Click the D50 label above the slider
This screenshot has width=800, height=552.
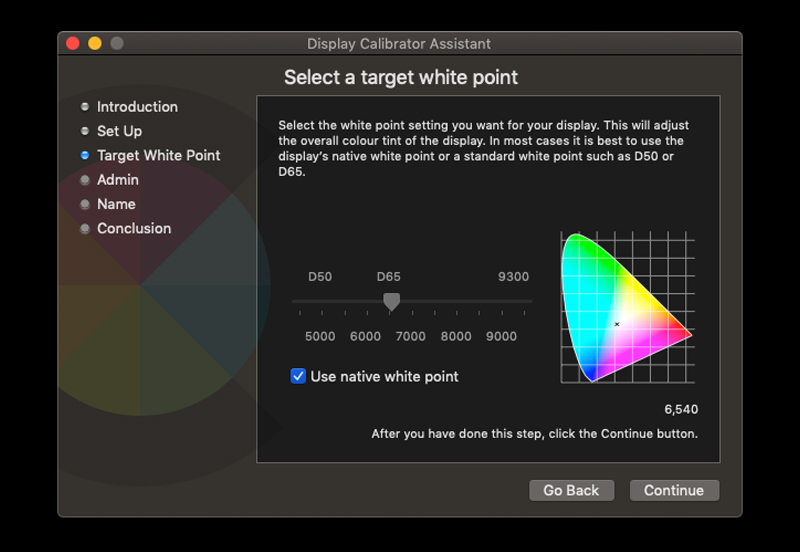320,277
